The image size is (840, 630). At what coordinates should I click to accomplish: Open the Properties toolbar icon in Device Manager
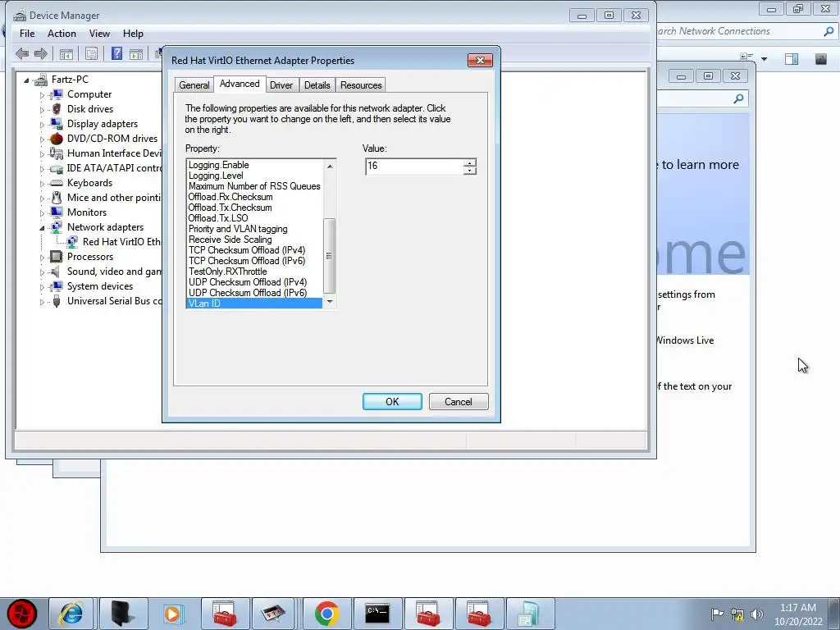(92, 53)
